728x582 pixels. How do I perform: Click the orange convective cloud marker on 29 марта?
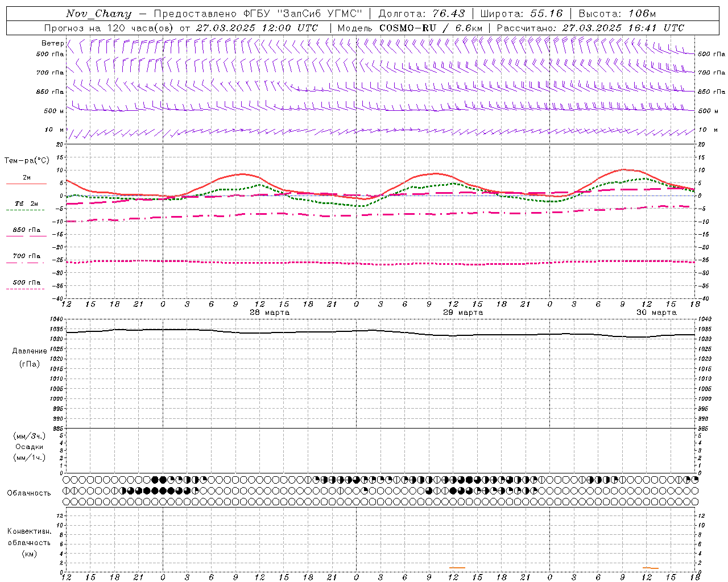[x=457, y=568]
